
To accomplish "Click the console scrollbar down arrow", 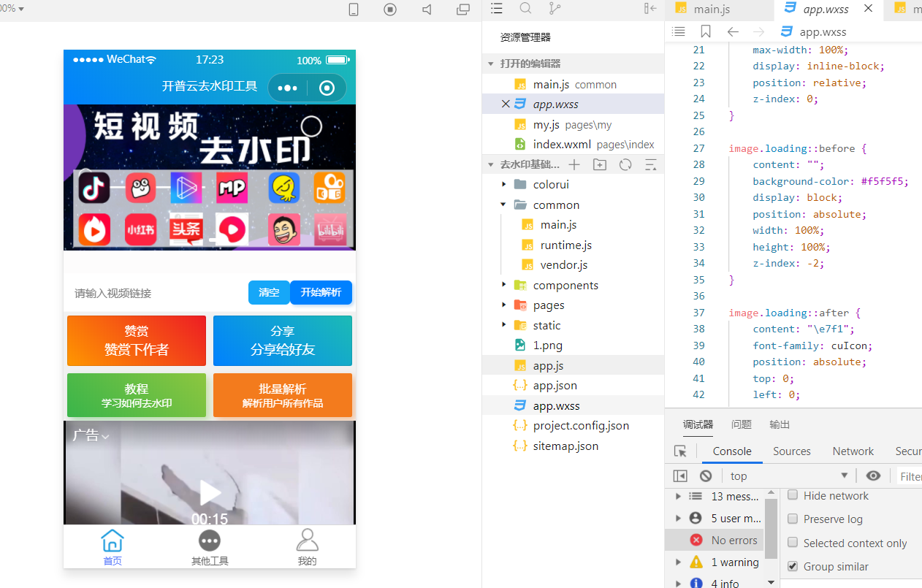I will pyautogui.click(x=771, y=582).
